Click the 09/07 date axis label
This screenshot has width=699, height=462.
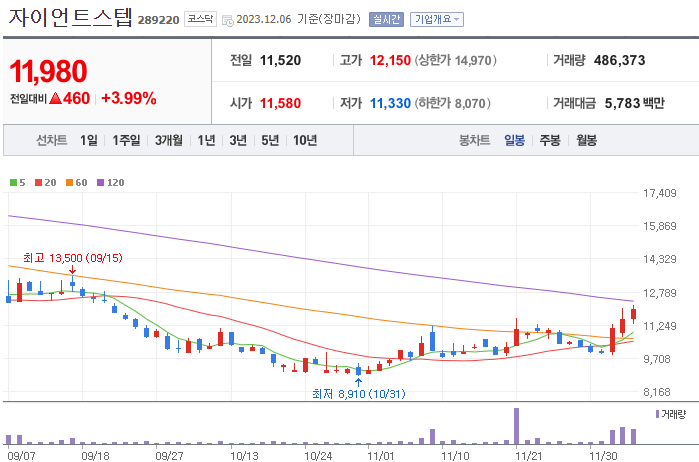point(21,456)
